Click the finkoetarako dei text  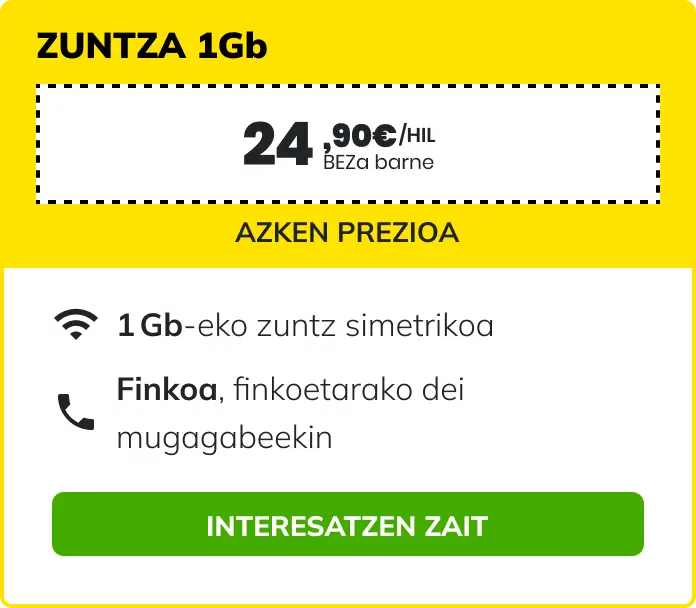coord(347,389)
